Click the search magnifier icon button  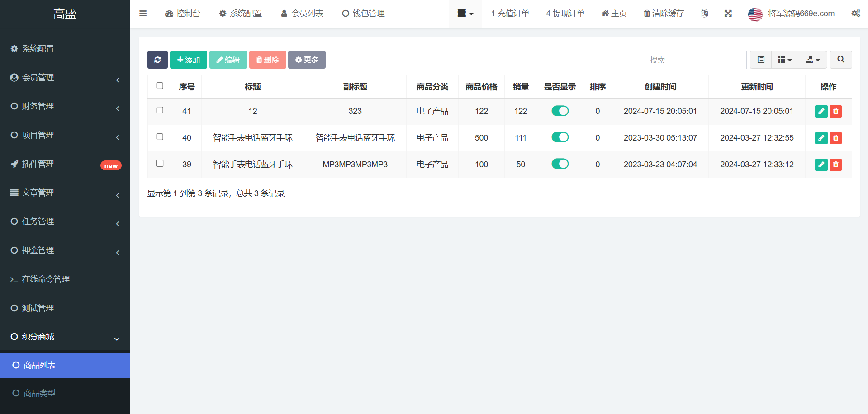tap(840, 60)
